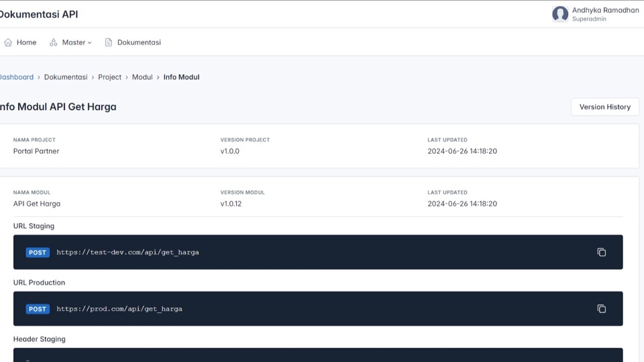Click the POST badge in URL Staging

tap(38, 253)
